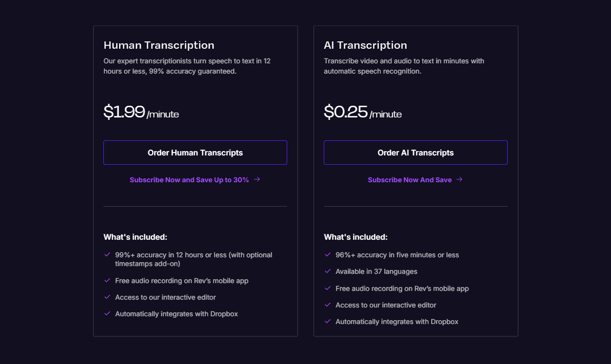Select the Human Transcription card heading

click(x=159, y=45)
